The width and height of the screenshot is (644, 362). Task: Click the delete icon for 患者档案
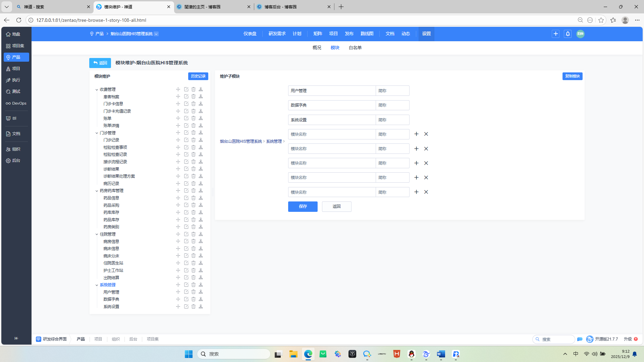[x=194, y=97]
